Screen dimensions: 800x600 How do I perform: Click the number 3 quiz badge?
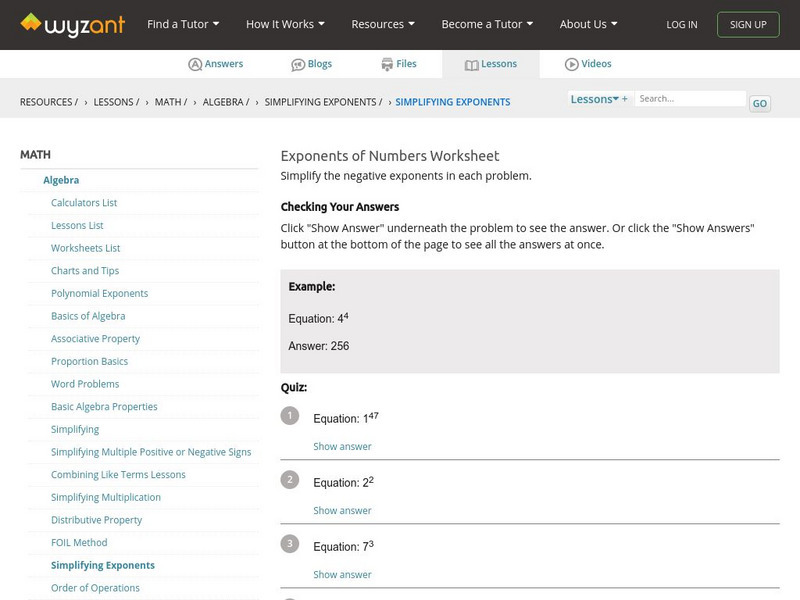(x=290, y=544)
